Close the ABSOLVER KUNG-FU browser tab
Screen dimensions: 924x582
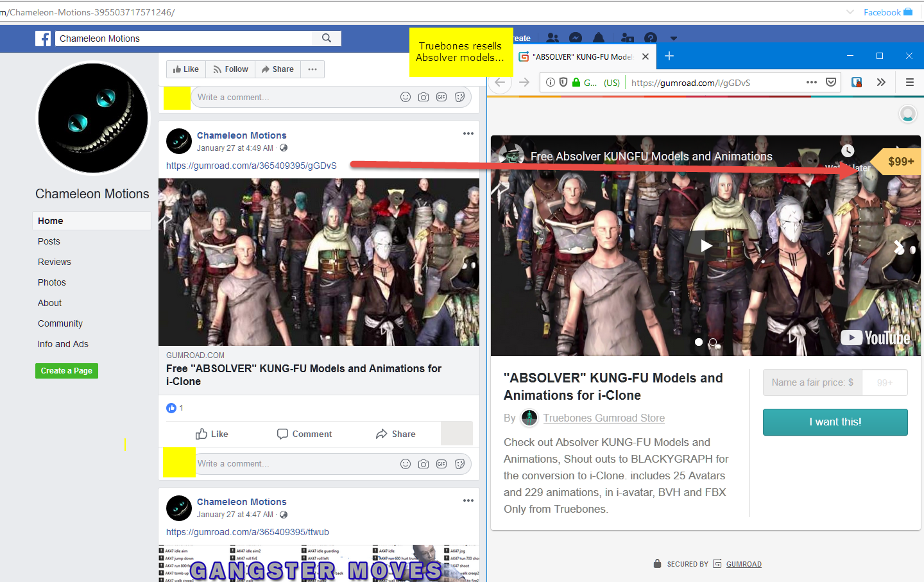point(646,56)
